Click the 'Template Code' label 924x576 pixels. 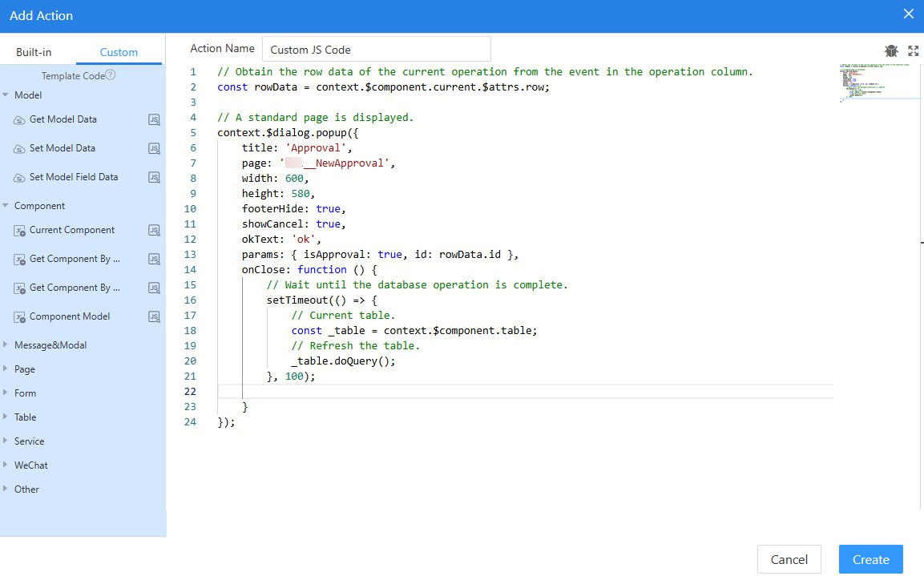coord(73,76)
